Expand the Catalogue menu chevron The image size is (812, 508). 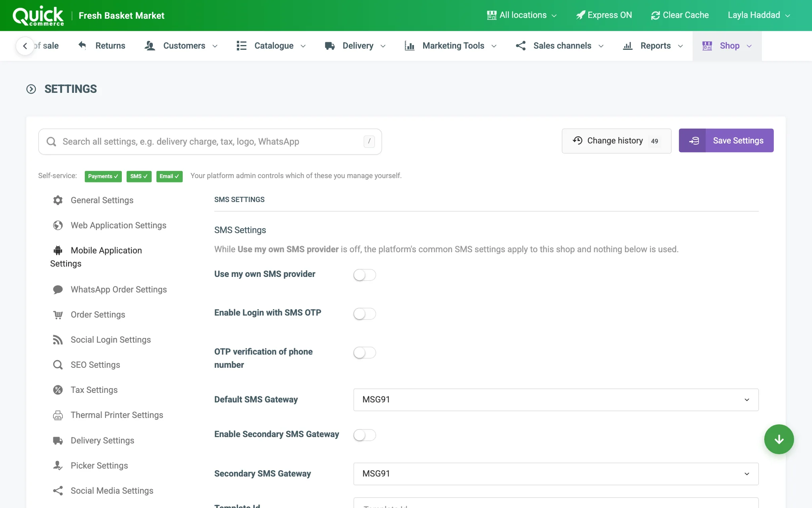pos(303,46)
